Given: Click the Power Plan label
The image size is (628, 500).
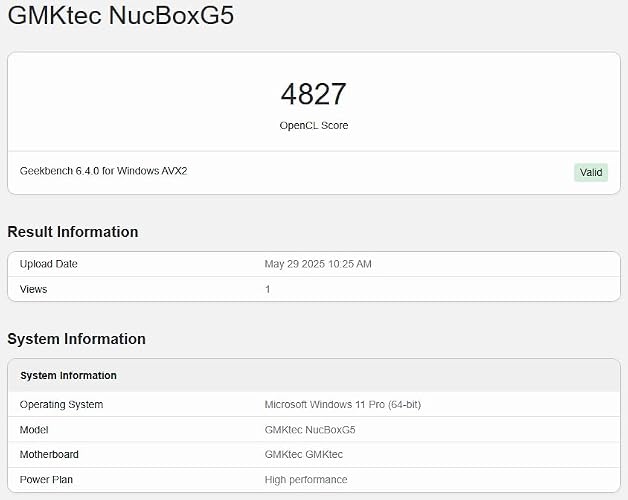Looking at the screenshot, I should coord(46,480).
